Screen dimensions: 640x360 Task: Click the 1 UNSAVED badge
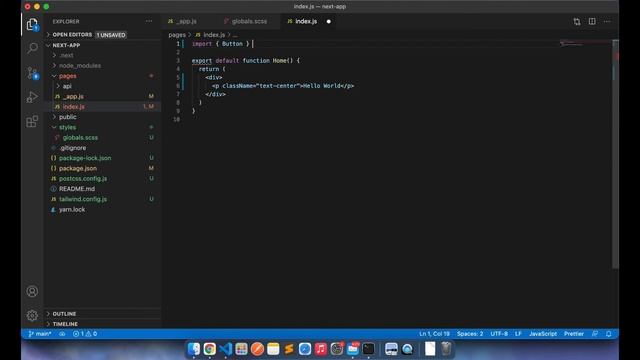(x=111, y=35)
